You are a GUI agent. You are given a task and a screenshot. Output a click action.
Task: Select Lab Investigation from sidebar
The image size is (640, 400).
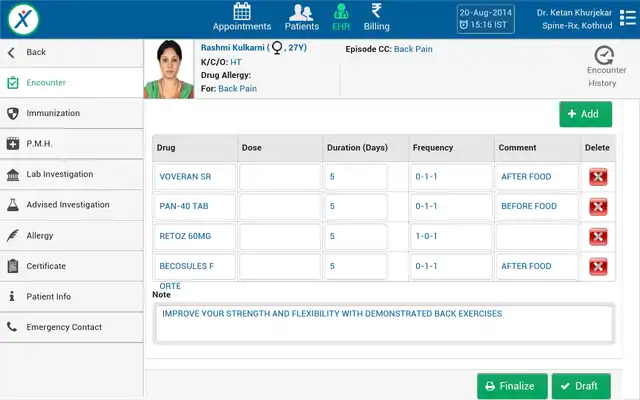point(60,174)
